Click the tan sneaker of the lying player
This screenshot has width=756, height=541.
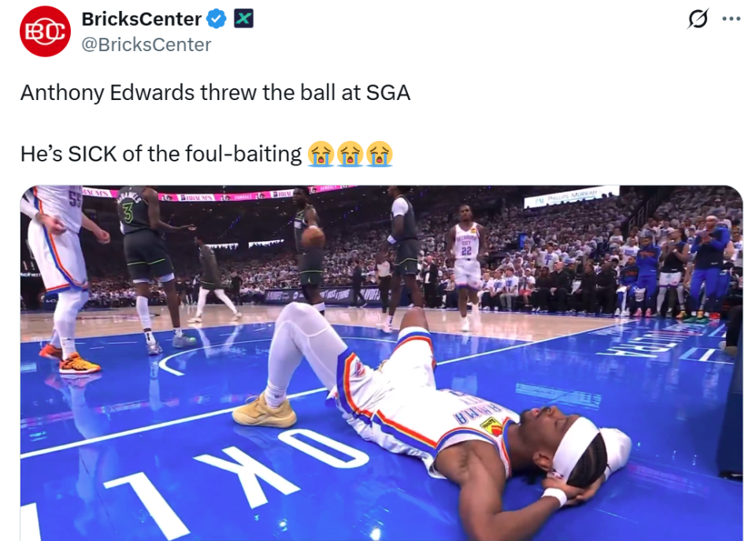265,411
